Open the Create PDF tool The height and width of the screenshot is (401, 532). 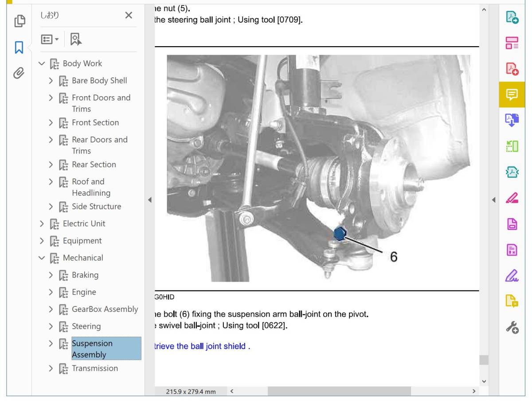512,69
